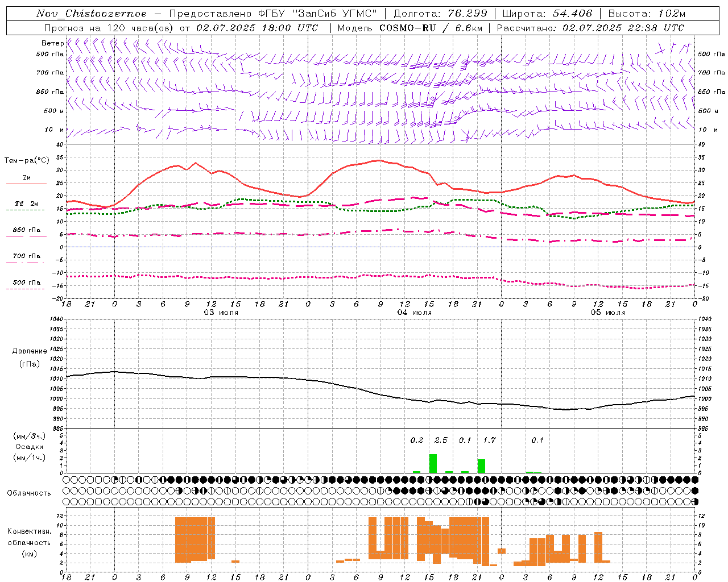Viewport: 728px width, 582px height.
Task: Click the 'Давление' pressure panel label
Action: coord(30,351)
